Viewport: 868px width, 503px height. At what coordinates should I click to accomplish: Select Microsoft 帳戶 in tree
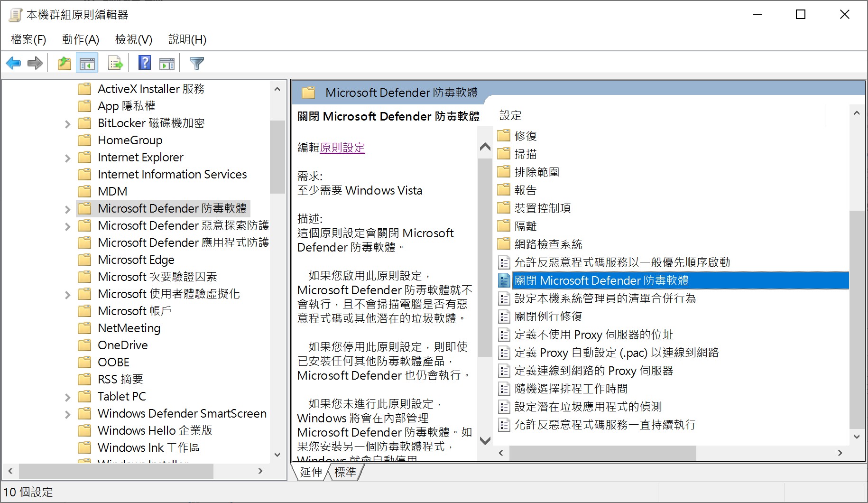[x=134, y=311]
